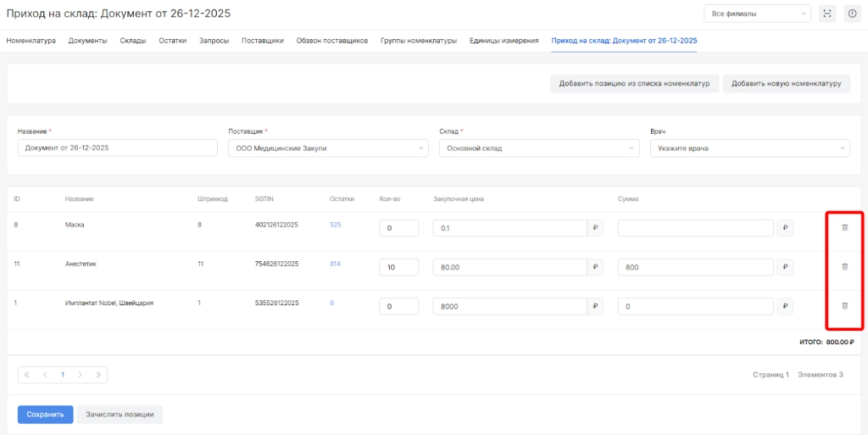Image resolution: width=868 pixels, height=435 pixels.
Task: Go to previous page arrow in pagination
Action: 45,374
